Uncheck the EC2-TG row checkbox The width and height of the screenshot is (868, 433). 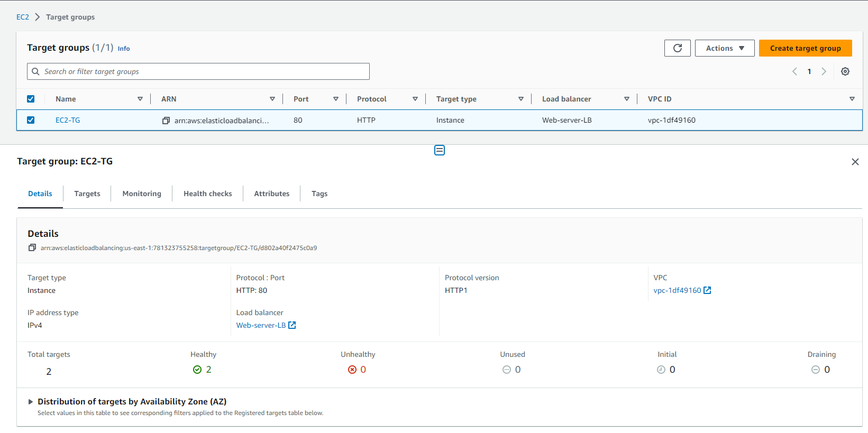(31, 120)
